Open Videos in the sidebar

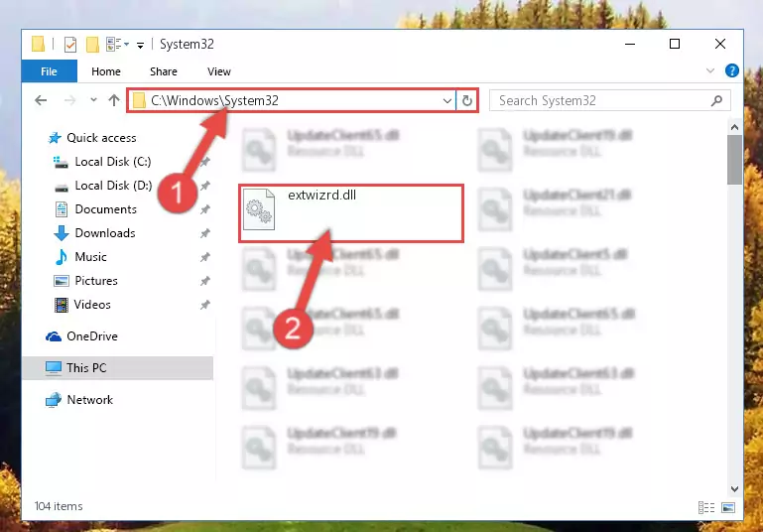tap(92, 305)
